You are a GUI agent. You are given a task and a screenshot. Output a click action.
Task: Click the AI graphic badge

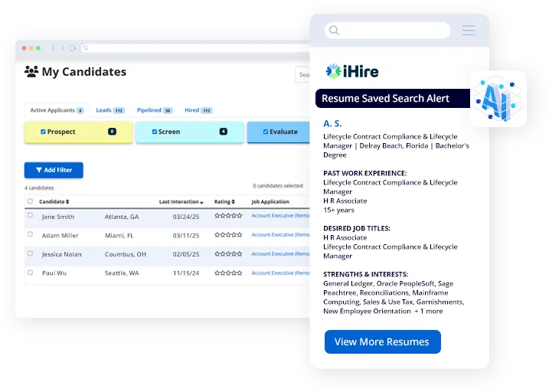pyautogui.click(x=498, y=99)
